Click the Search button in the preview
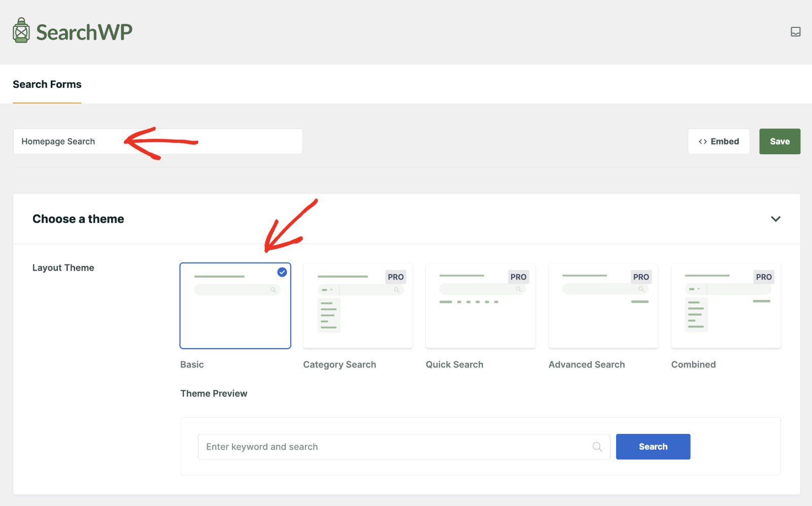812x506 pixels. click(x=653, y=447)
